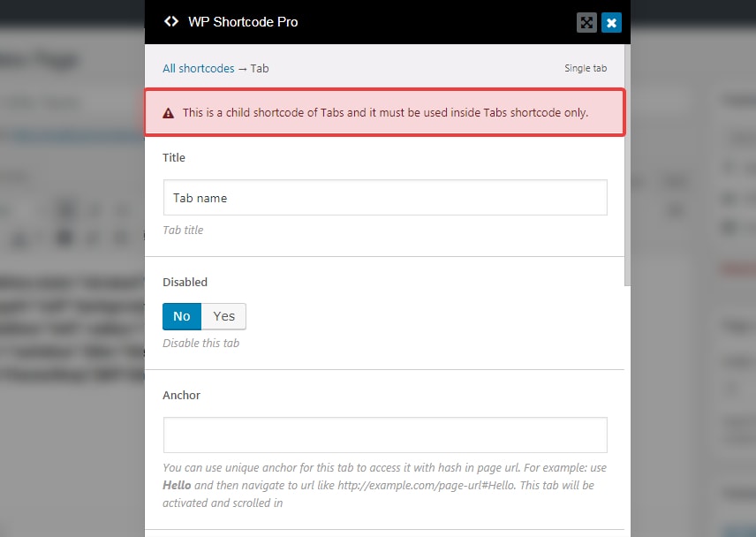Close the WP Shortcode Pro popup
Image resolution: width=756 pixels, height=537 pixels.
[611, 23]
